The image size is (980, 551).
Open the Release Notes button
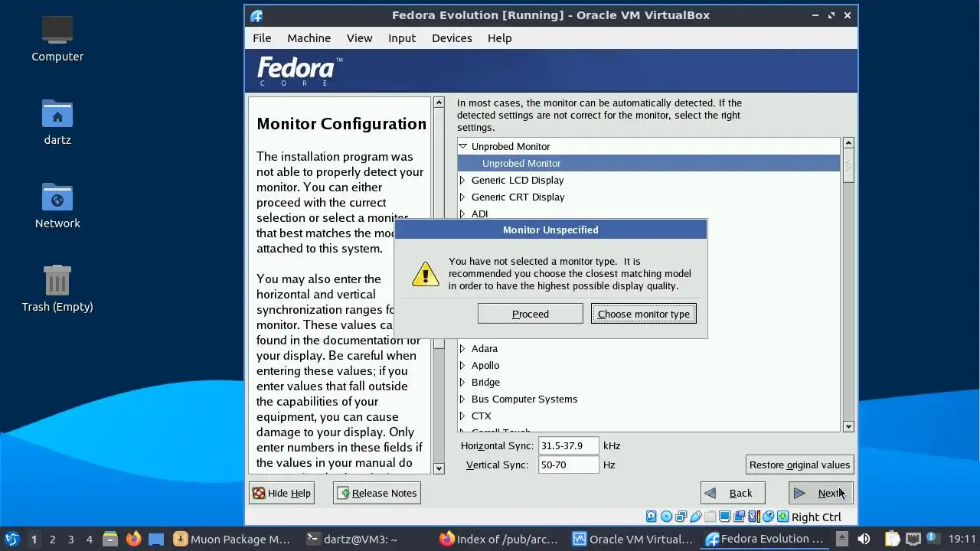[377, 493]
